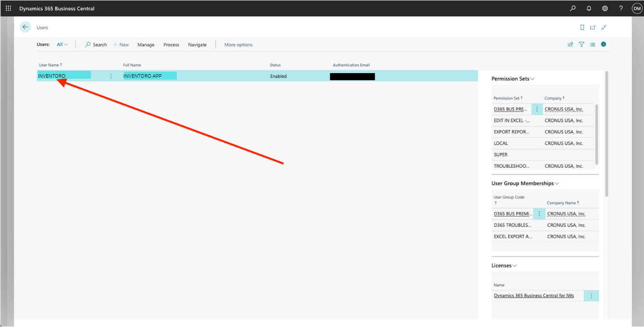This screenshot has height=327, width=644.
Task: Open the Help question mark menu
Action: [x=621, y=8]
